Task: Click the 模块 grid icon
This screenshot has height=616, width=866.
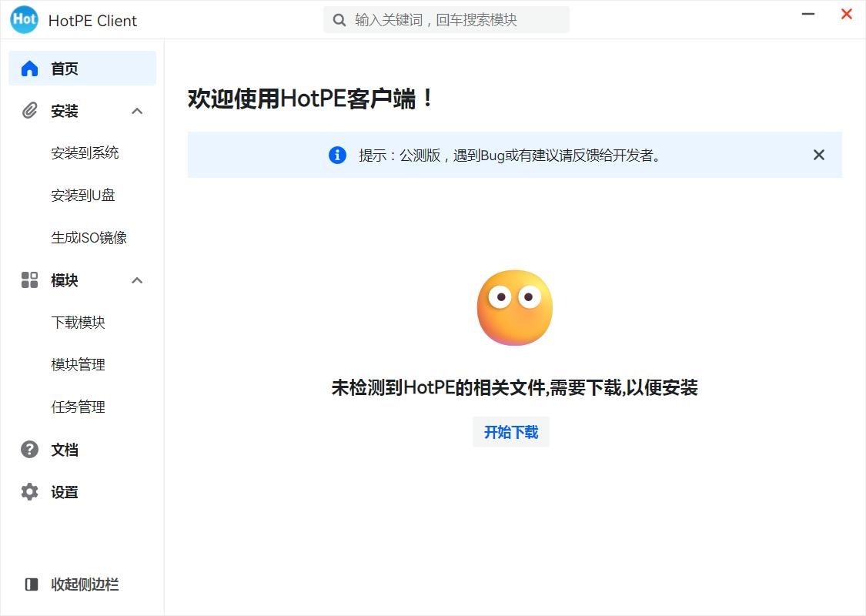Action: pyautogui.click(x=29, y=280)
